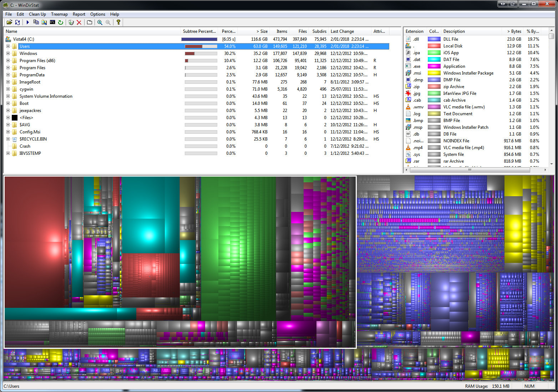Click the yellow question mark Help icon

tap(118, 22)
